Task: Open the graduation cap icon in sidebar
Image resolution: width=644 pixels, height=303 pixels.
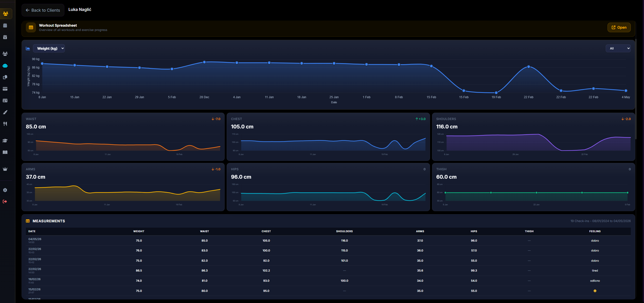Action: pos(5,141)
